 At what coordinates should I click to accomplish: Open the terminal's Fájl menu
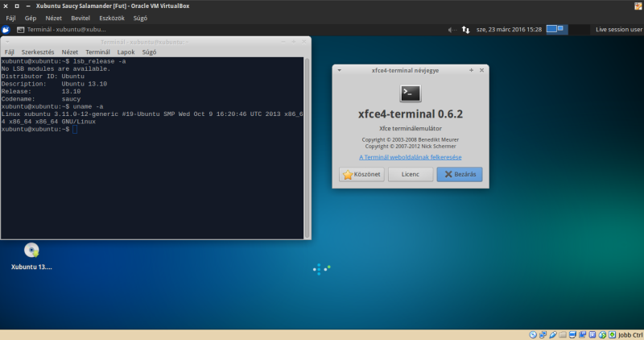click(9, 52)
